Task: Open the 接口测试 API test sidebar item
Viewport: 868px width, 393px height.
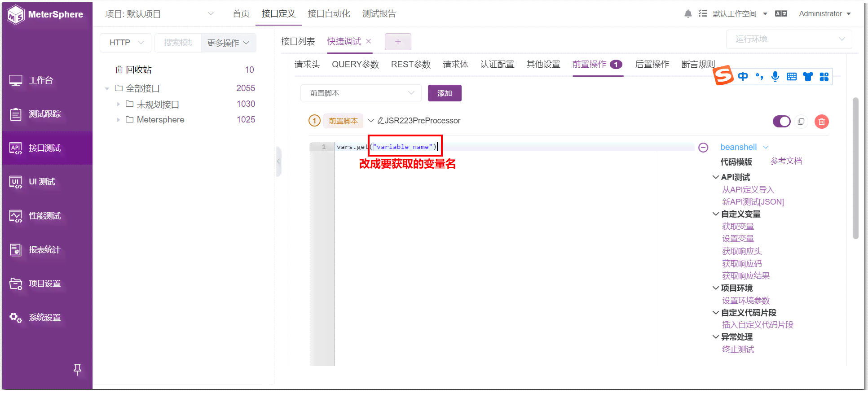Action: (x=47, y=148)
